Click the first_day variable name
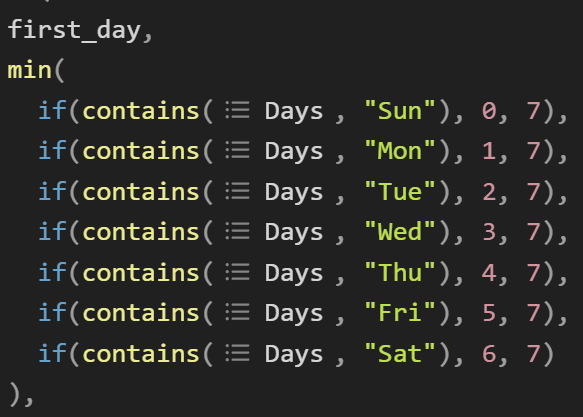Image resolution: width=583 pixels, height=417 pixels. click(74, 30)
